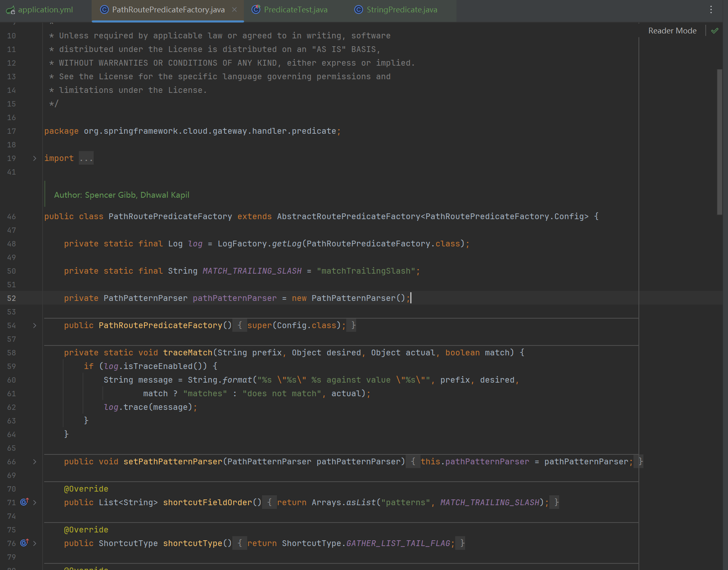This screenshot has width=728, height=570.
Task: Expand the PathRoutePredicateFactory constructor fold
Action: 35,325
